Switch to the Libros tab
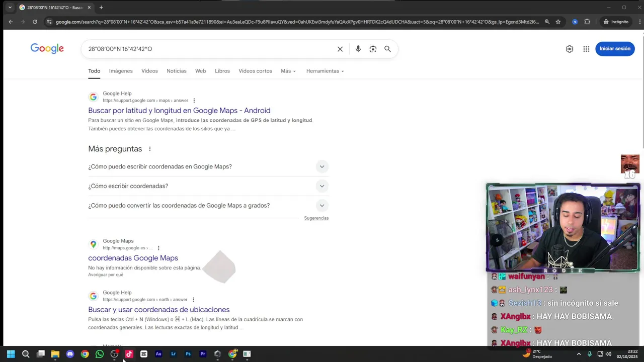The width and height of the screenshot is (644, 362). pyautogui.click(x=222, y=71)
